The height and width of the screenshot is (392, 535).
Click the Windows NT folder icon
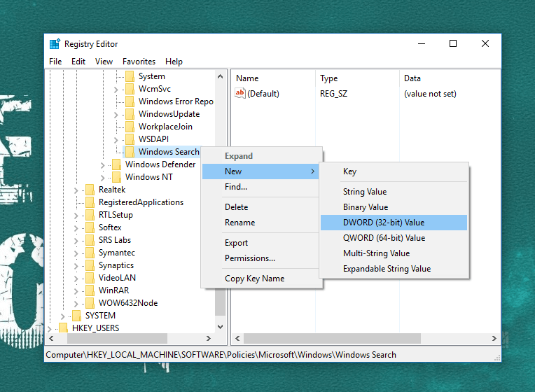click(117, 177)
